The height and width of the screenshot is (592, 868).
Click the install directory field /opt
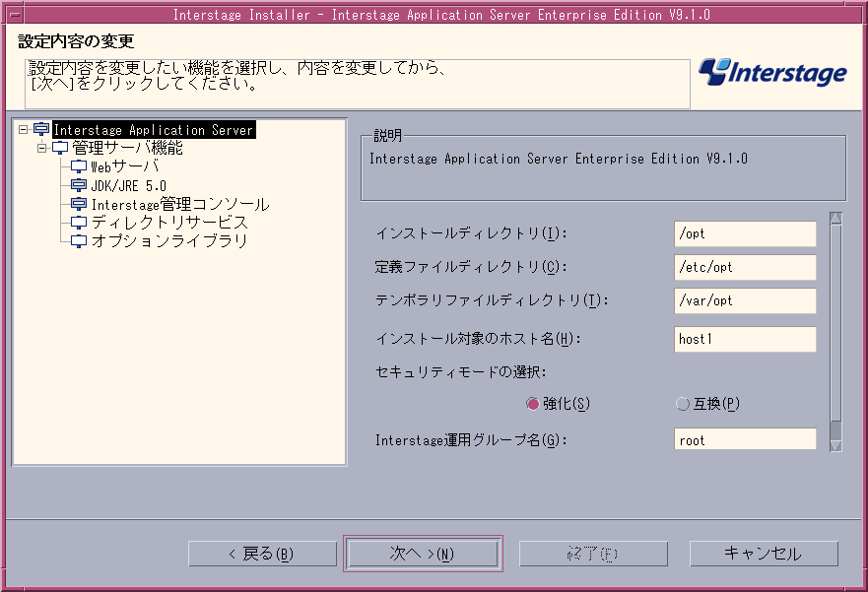click(x=745, y=234)
